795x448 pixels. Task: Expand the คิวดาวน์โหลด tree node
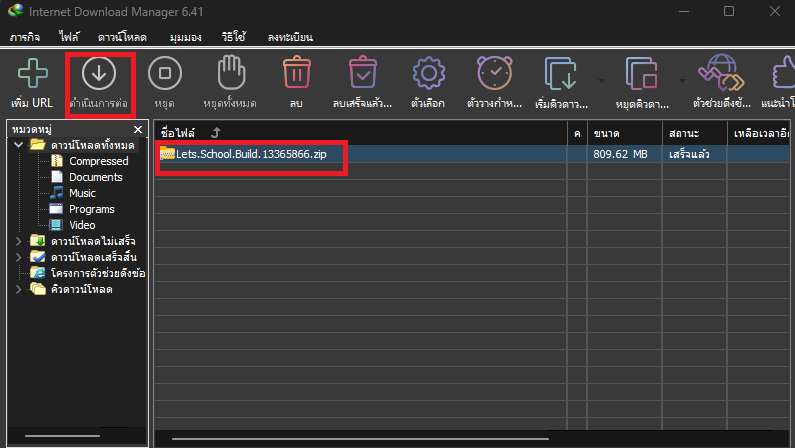click(x=19, y=289)
